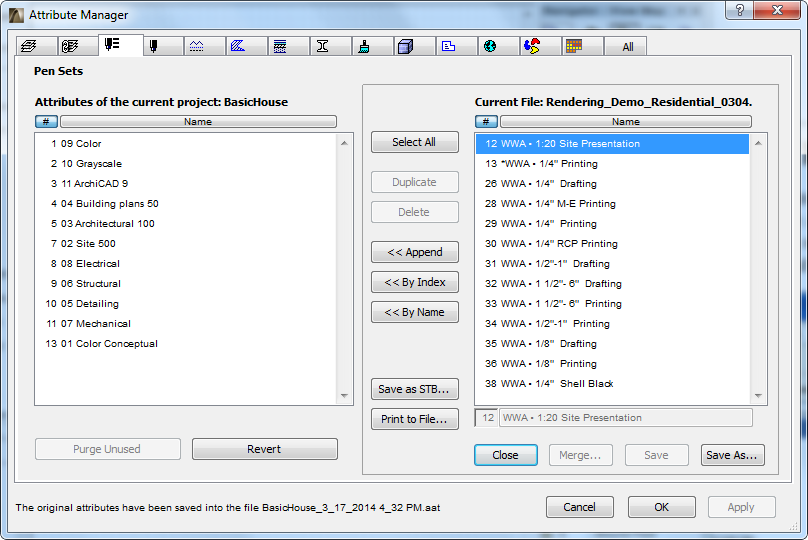Viewport: 808px width, 540px height.
Task: Open the Composites tab
Action: tap(289, 46)
